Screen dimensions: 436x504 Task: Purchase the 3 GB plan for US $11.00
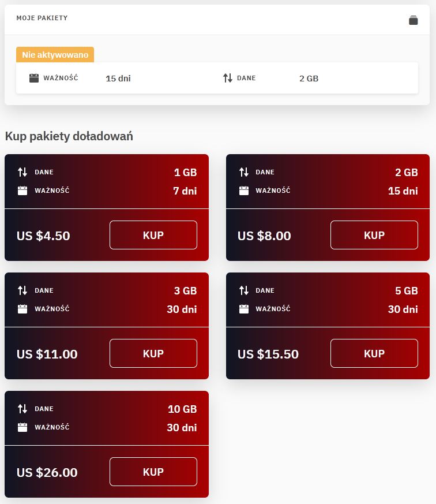[x=153, y=353]
